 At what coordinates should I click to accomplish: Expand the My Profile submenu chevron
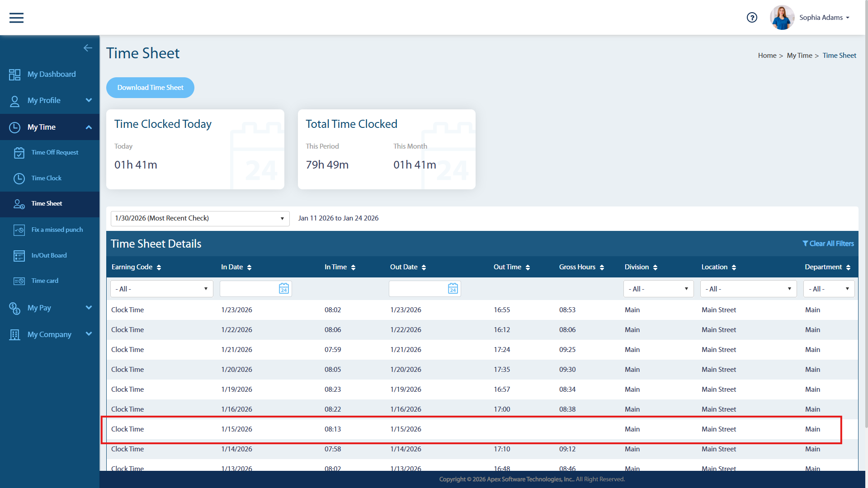tap(89, 100)
